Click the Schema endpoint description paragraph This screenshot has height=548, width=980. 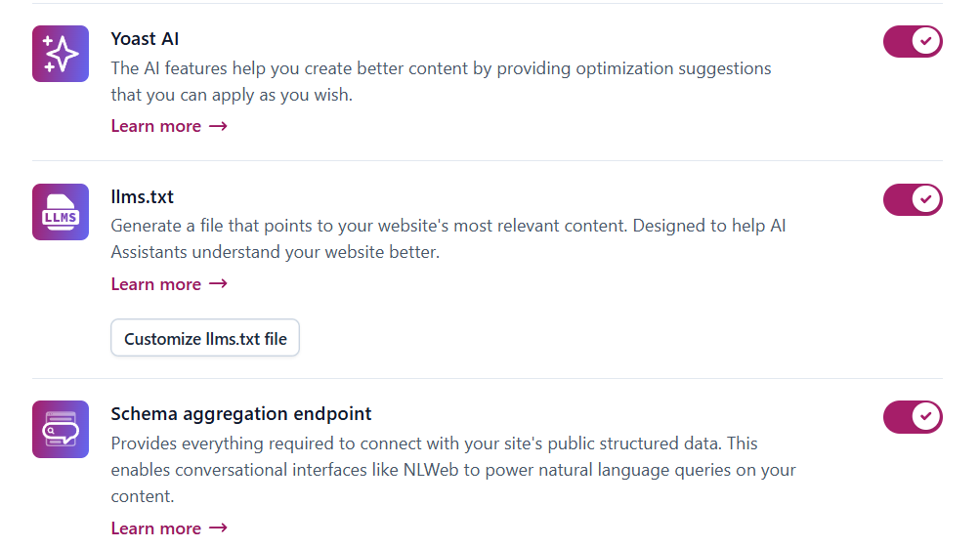coord(453,470)
